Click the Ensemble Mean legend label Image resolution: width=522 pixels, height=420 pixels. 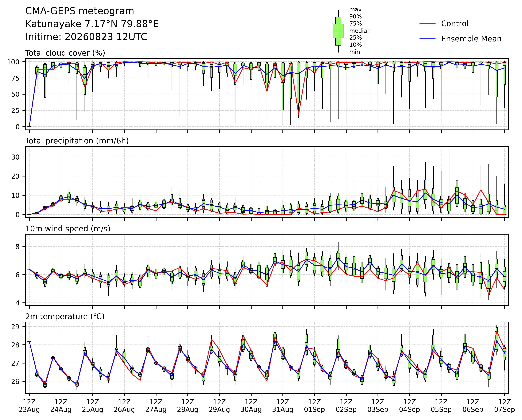471,39
